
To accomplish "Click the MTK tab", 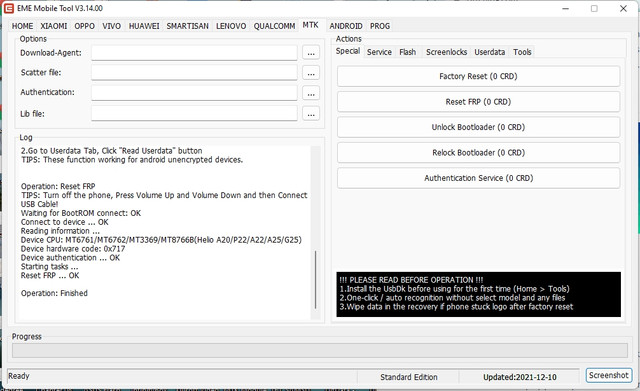I will (x=311, y=25).
